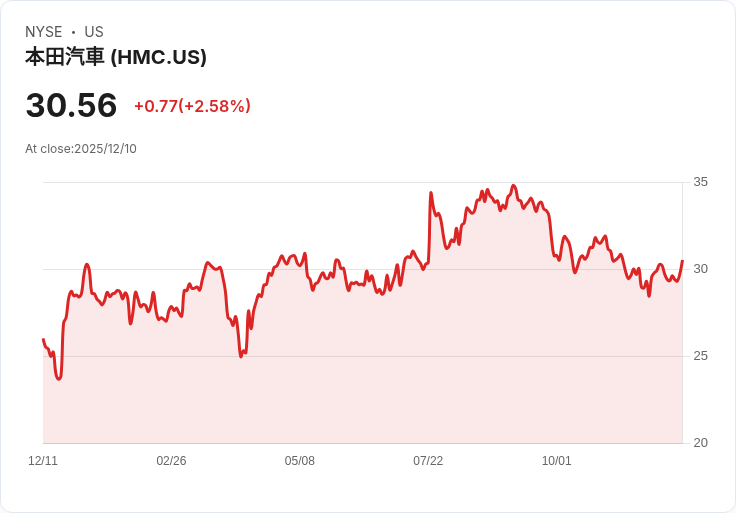The image size is (736, 513).
Task: Click the stock title 本田汽車 (HMC.US)
Action: coord(116,57)
